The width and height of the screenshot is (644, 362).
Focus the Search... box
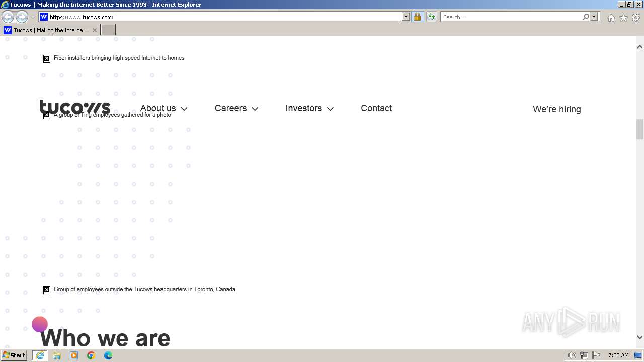(x=511, y=17)
